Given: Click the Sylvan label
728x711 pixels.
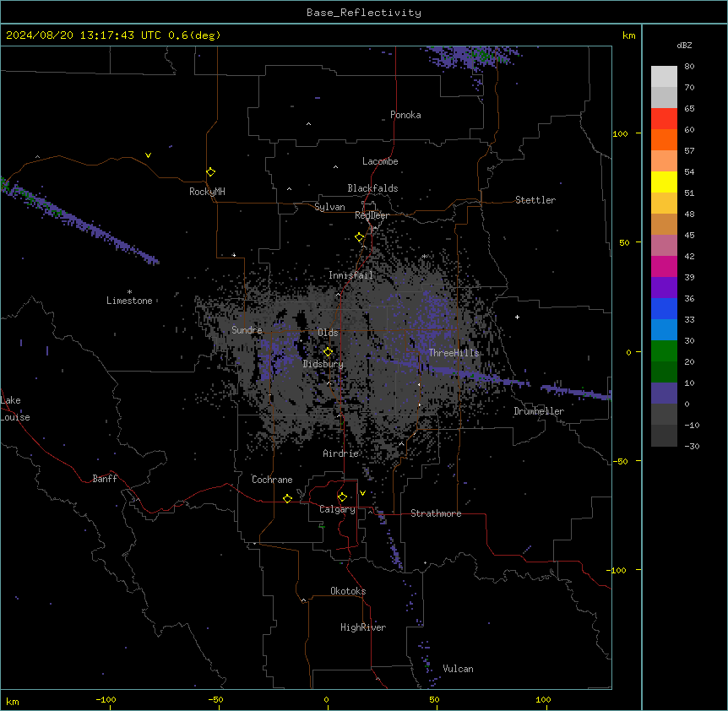Looking at the screenshot, I should [x=329, y=207].
